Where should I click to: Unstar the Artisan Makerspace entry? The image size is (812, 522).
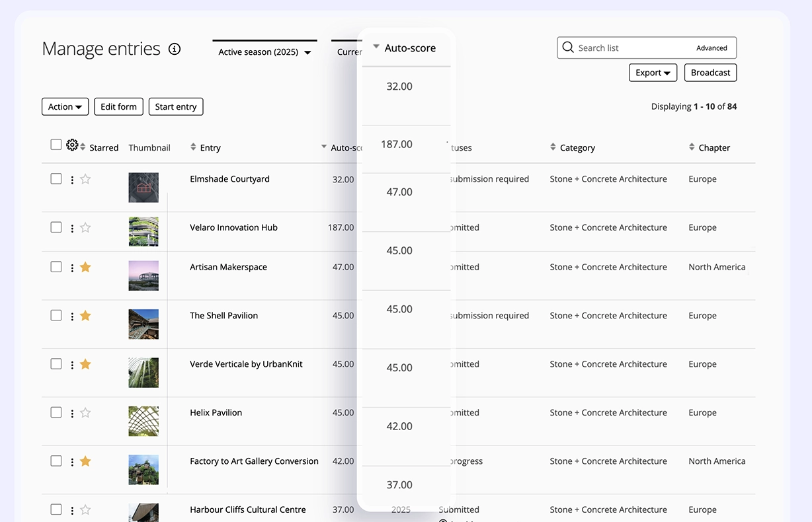click(85, 267)
